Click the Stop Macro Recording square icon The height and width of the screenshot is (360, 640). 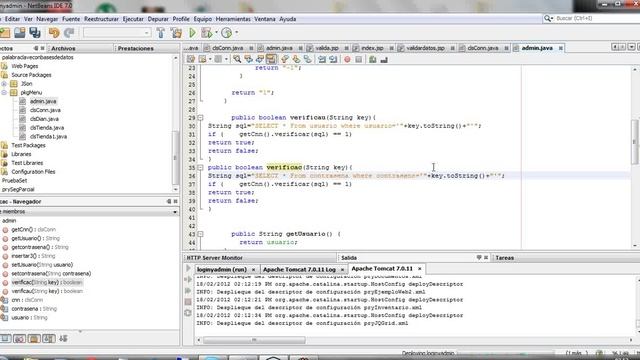click(x=358, y=59)
